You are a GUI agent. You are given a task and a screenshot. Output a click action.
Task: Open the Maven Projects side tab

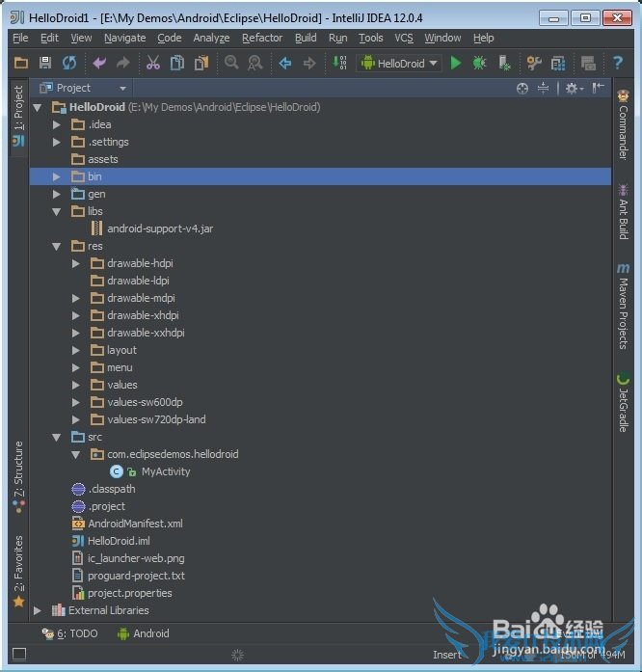point(623,306)
